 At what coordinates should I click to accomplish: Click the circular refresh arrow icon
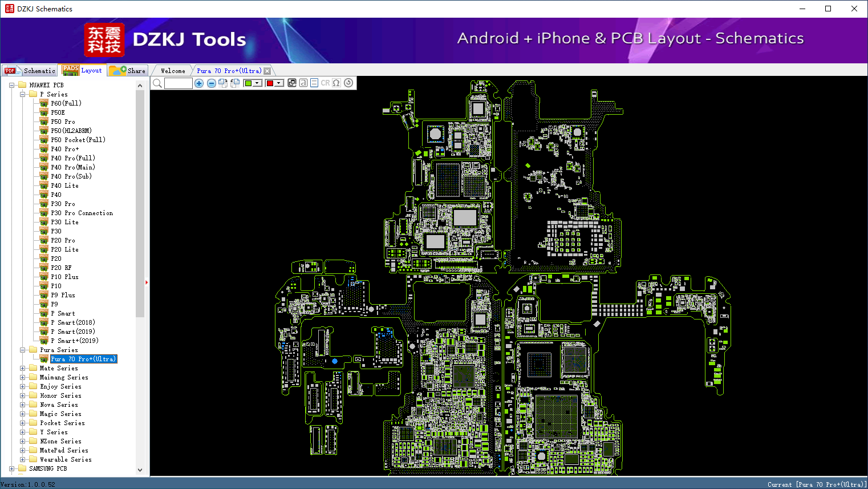[348, 83]
